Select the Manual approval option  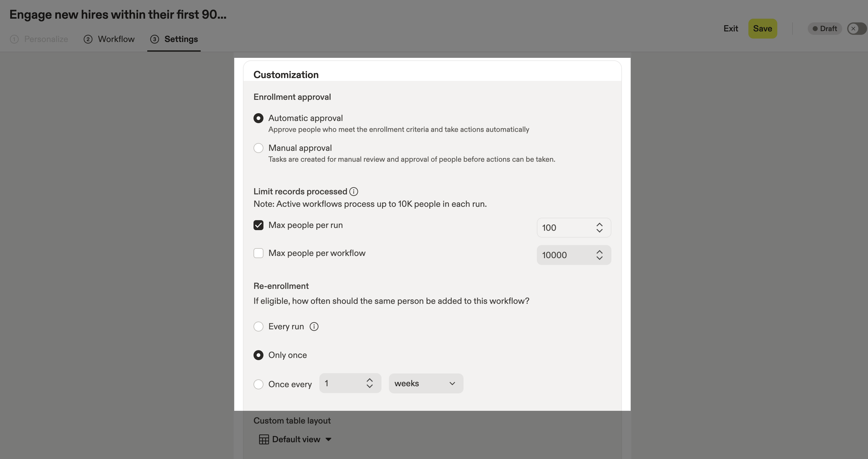(258, 148)
